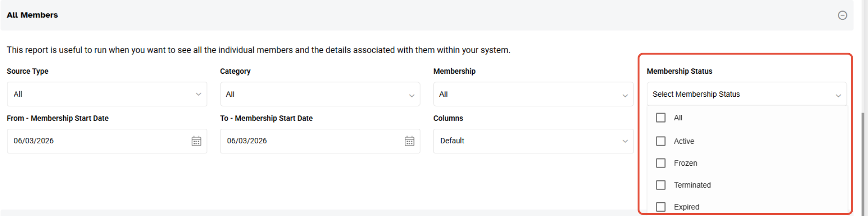Check the Frozen status checkbox
Image resolution: width=868 pixels, height=216 pixels.
coord(661,163)
